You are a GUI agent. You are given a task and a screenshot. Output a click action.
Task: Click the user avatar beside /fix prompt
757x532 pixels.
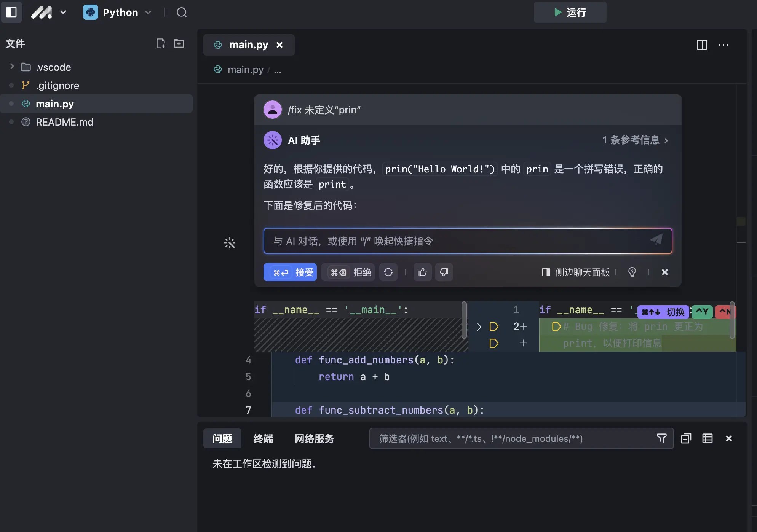coord(273,110)
